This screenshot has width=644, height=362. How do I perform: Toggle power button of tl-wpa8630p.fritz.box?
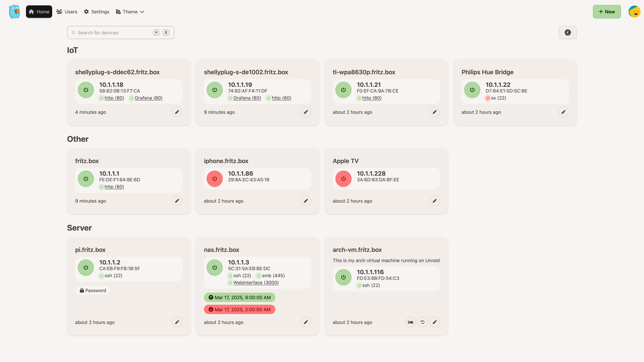tap(343, 90)
